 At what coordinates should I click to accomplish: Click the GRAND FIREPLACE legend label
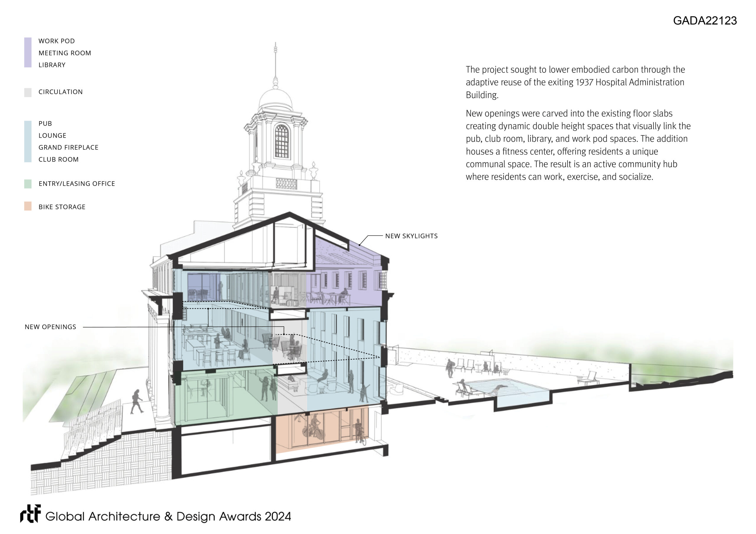[69, 148]
